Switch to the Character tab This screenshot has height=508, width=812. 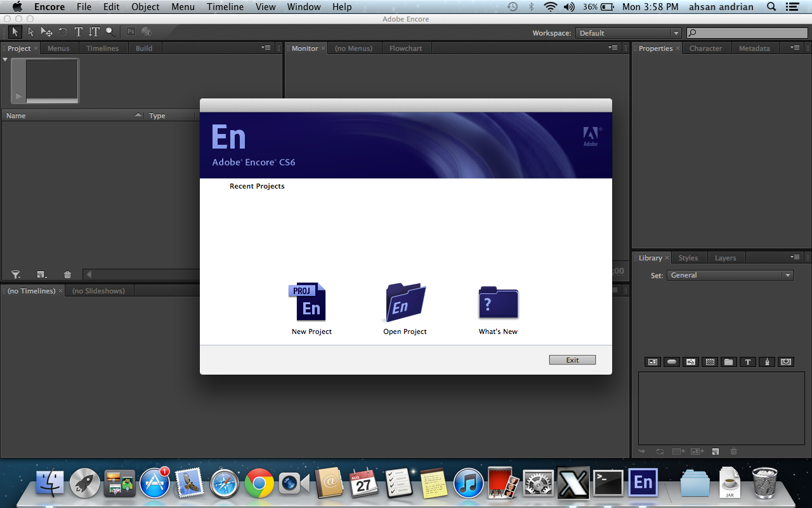point(705,48)
